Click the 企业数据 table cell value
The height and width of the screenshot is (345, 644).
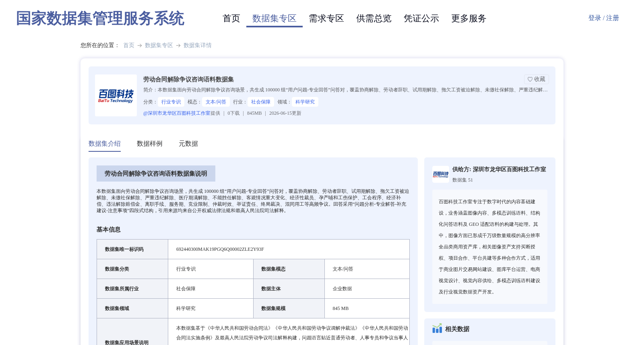click(343, 289)
